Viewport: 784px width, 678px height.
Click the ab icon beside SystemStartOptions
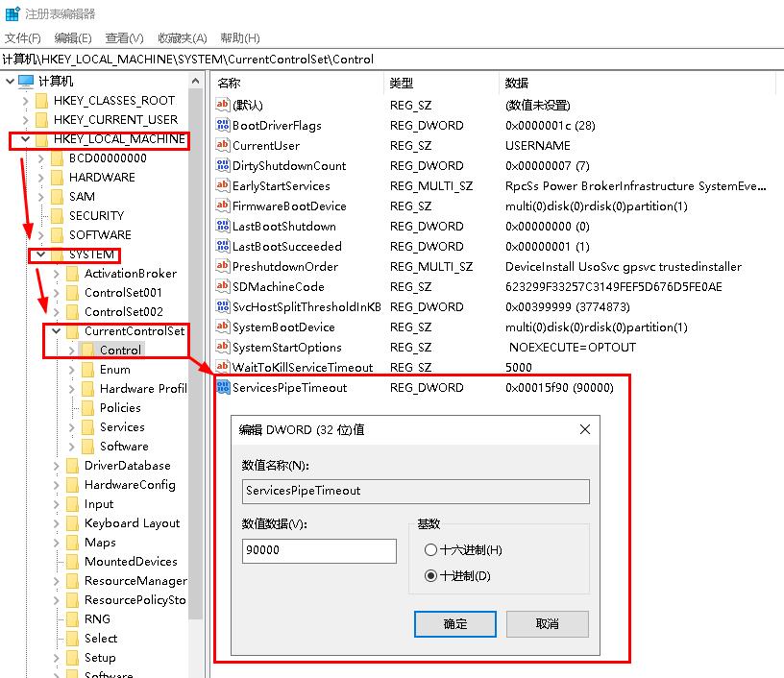pyautogui.click(x=224, y=347)
